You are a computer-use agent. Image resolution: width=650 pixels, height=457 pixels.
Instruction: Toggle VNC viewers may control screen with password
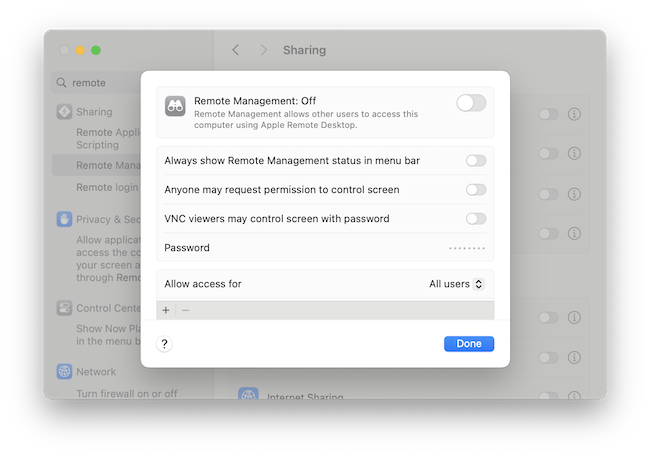476,218
